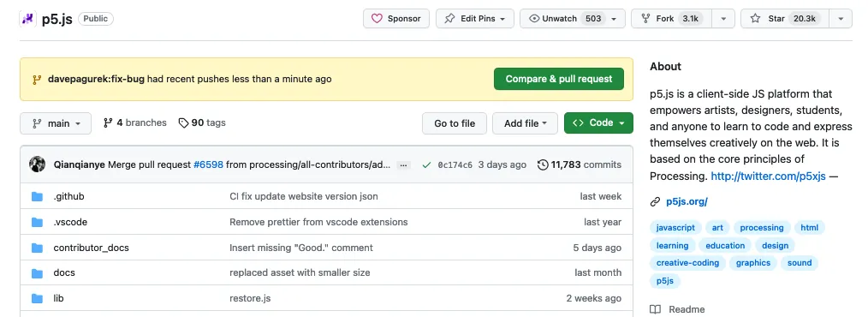
Task: Select the design topic tag
Action: coord(775,245)
